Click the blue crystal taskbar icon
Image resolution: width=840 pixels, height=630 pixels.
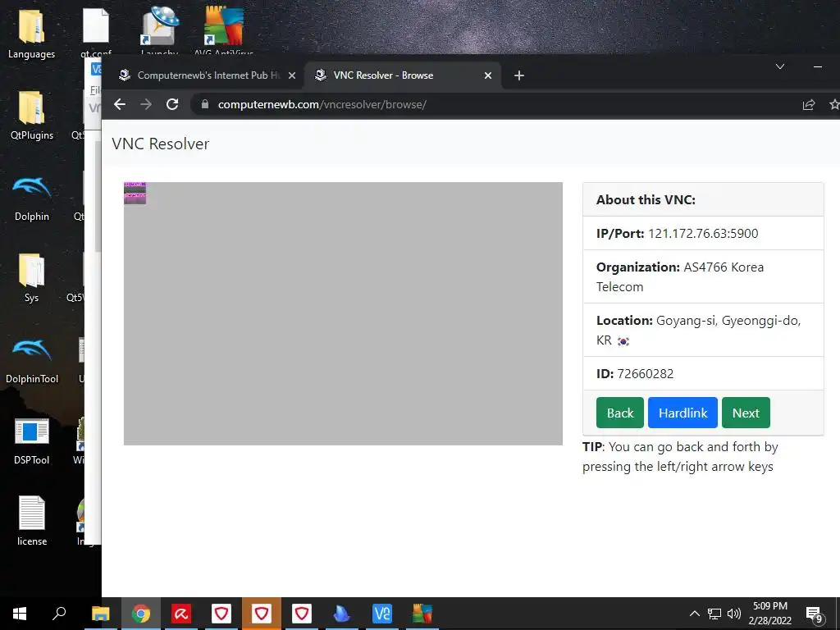pos(342,614)
